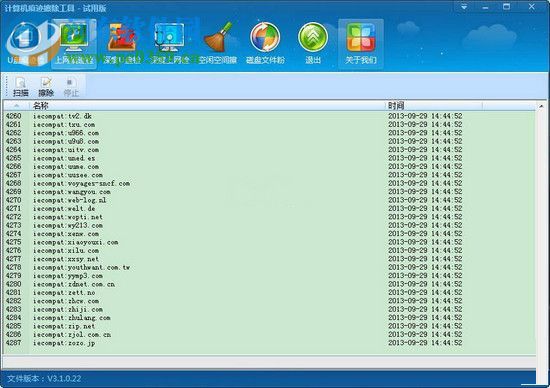The height and width of the screenshot is (388, 550).
Task: Select row iecompat:voyages-sncf.com
Action: (269, 183)
